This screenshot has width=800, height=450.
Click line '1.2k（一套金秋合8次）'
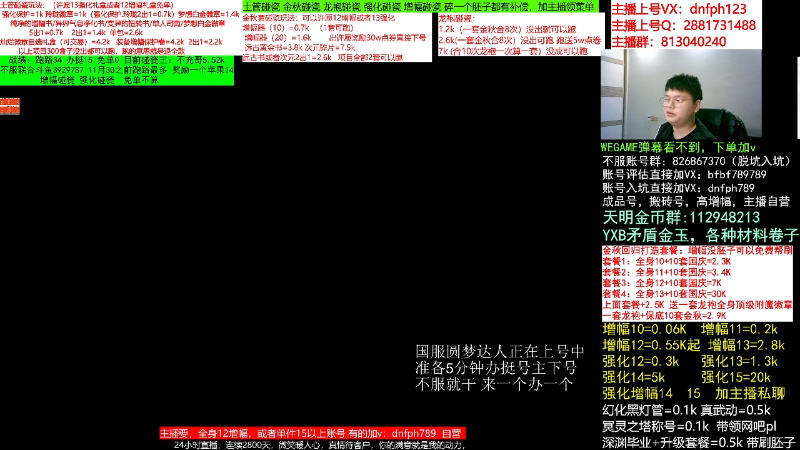507,29
